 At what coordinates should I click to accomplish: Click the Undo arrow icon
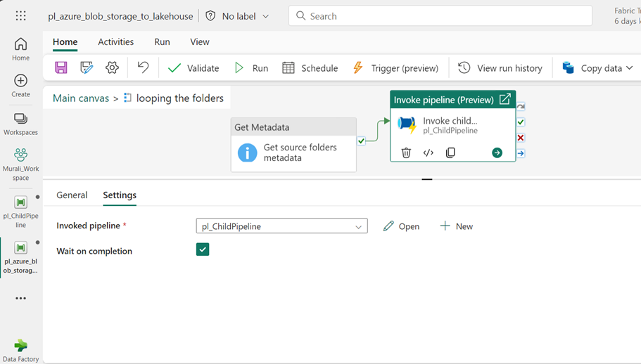pos(143,67)
